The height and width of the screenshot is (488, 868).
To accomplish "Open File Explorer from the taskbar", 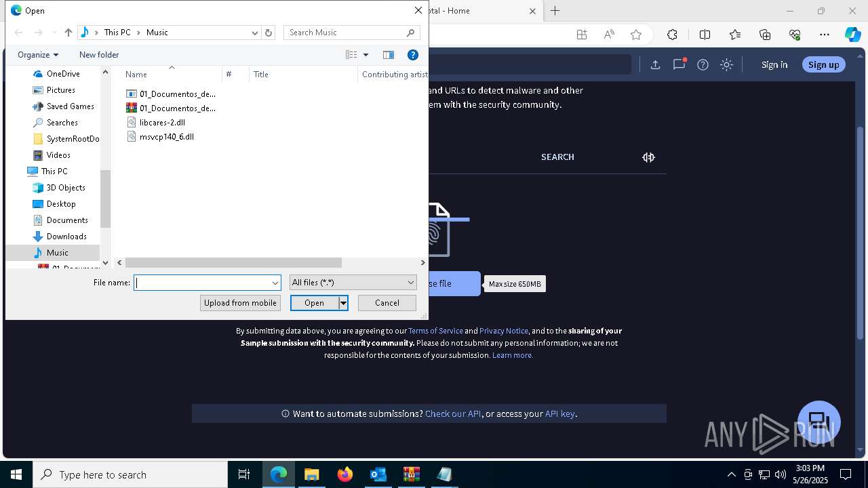I will (312, 474).
